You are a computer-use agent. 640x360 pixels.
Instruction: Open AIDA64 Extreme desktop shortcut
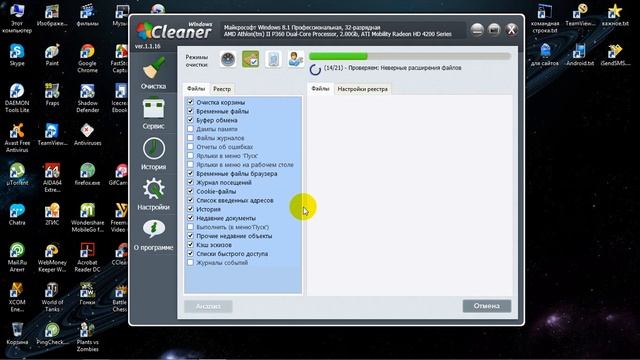pos(52,178)
